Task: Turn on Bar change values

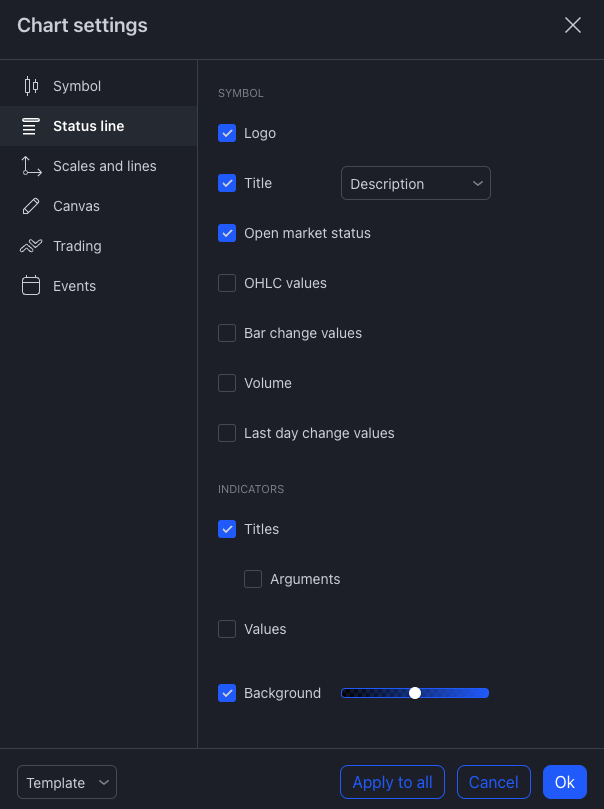Action: (x=227, y=333)
